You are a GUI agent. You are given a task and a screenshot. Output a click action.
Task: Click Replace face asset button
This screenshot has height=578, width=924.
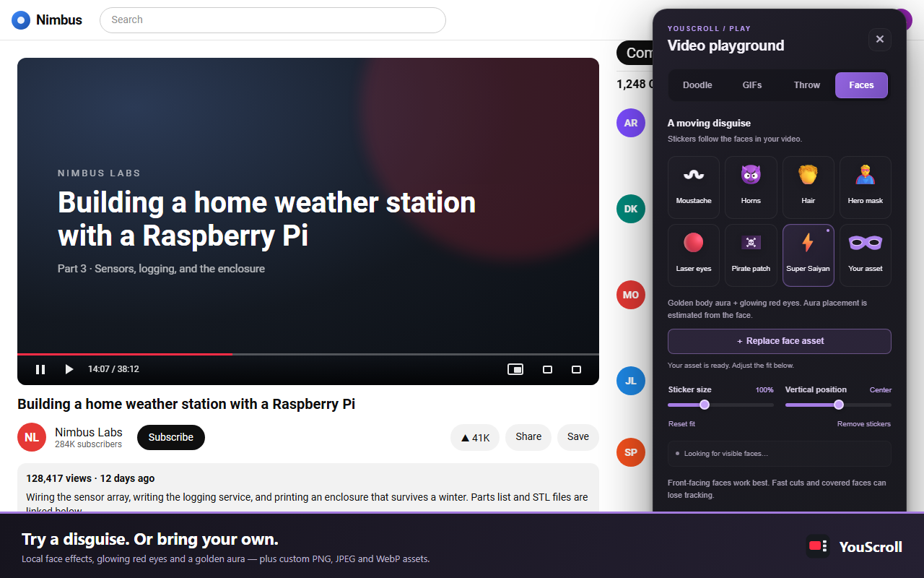tap(780, 341)
